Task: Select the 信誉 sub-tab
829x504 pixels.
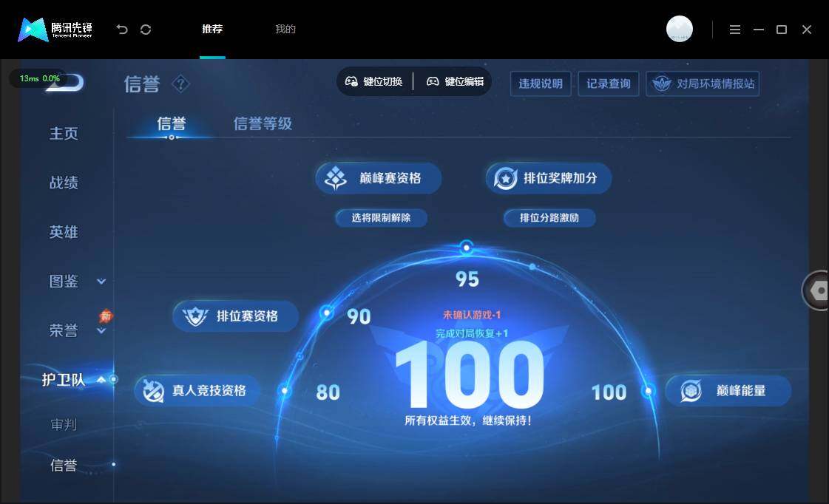Action: point(172,123)
